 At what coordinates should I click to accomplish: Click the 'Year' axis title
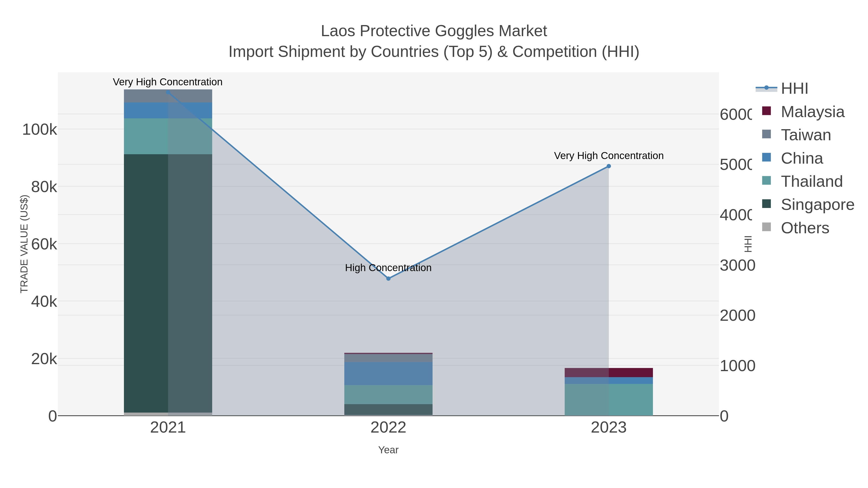tap(388, 450)
